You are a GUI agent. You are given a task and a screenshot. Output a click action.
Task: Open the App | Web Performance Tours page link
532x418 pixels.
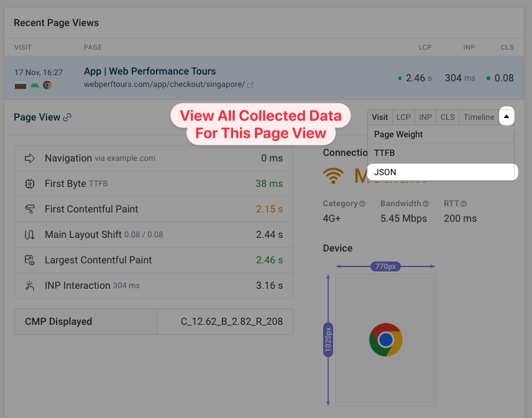pyautogui.click(x=150, y=71)
